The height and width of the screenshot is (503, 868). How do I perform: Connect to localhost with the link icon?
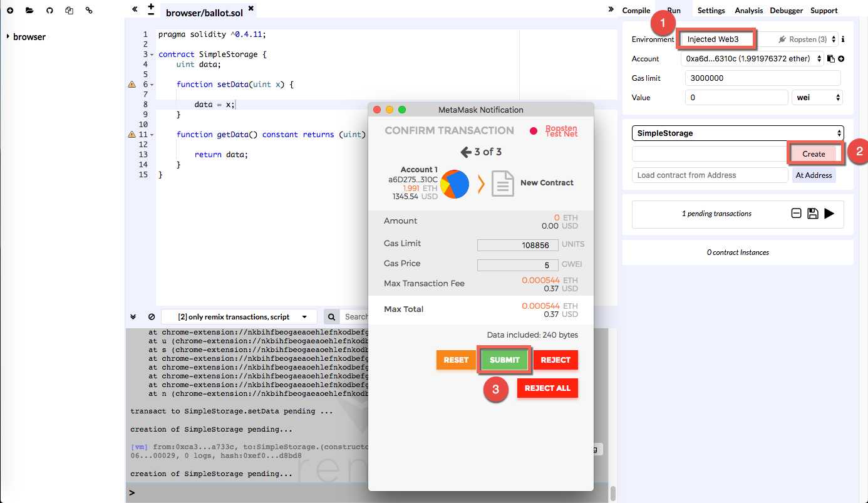pos(89,11)
